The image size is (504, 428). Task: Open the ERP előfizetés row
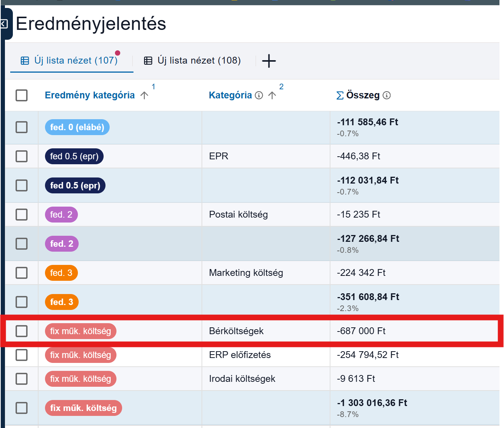[x=252, y=355]
